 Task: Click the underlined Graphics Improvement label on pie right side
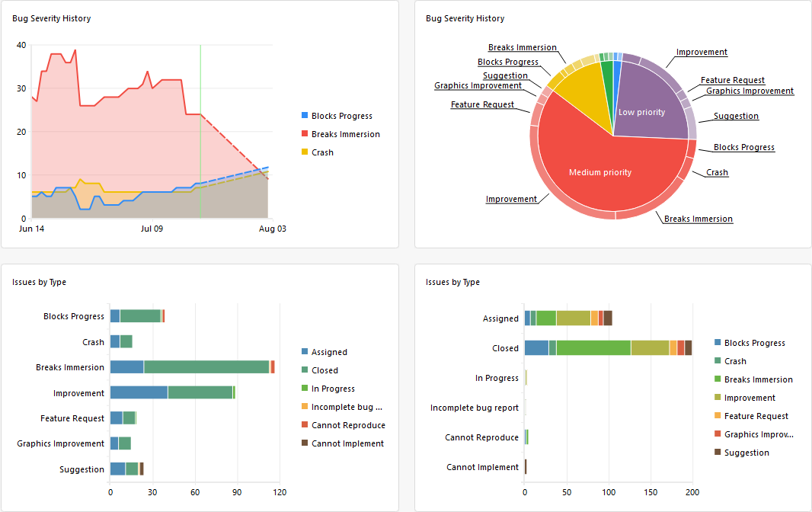[x=750, y=91]
